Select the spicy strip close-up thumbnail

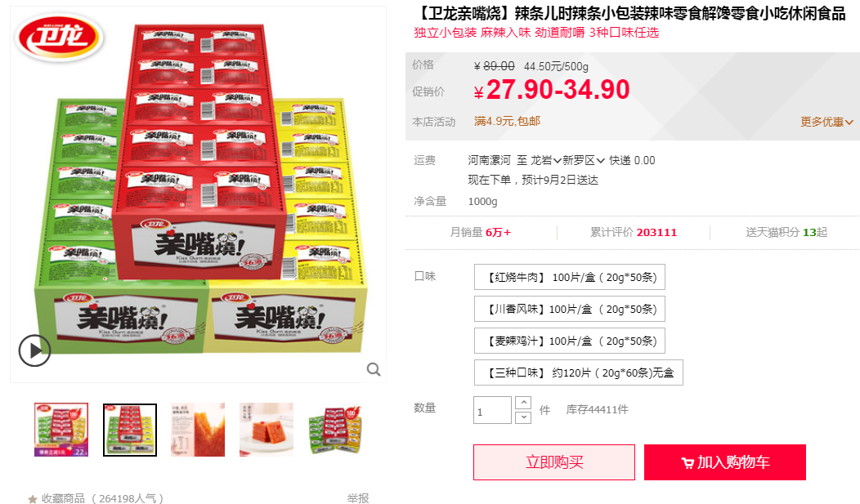coord(198,430)
